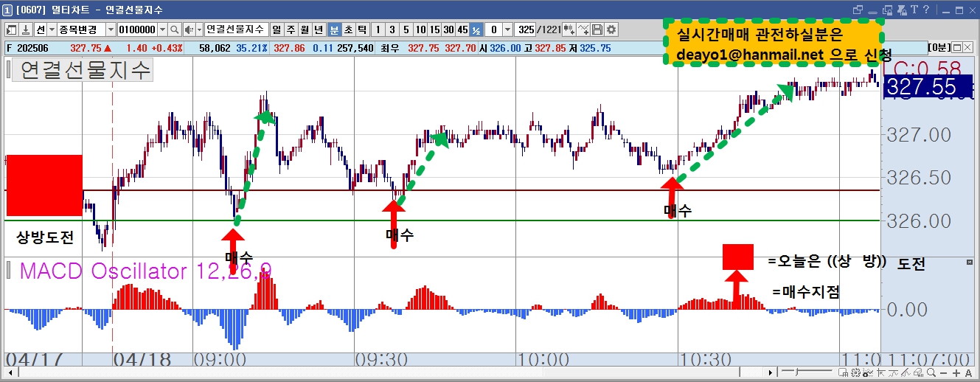The height and width of the screenshot is (382, 980).
Task: Click the window number 1 badge in title bar
Action: [7, 10]
